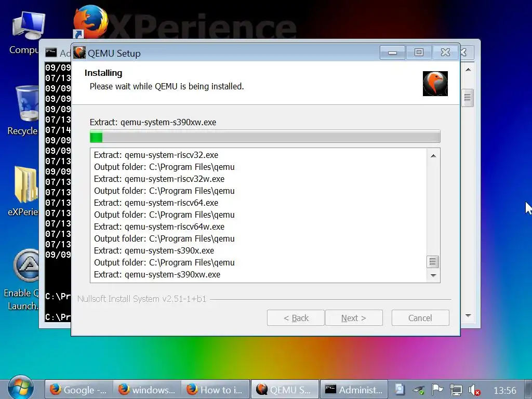The image size is (532, 399).
Task: Switch to the Administrator command prompt taskbar button
Action: coord(354,390)
